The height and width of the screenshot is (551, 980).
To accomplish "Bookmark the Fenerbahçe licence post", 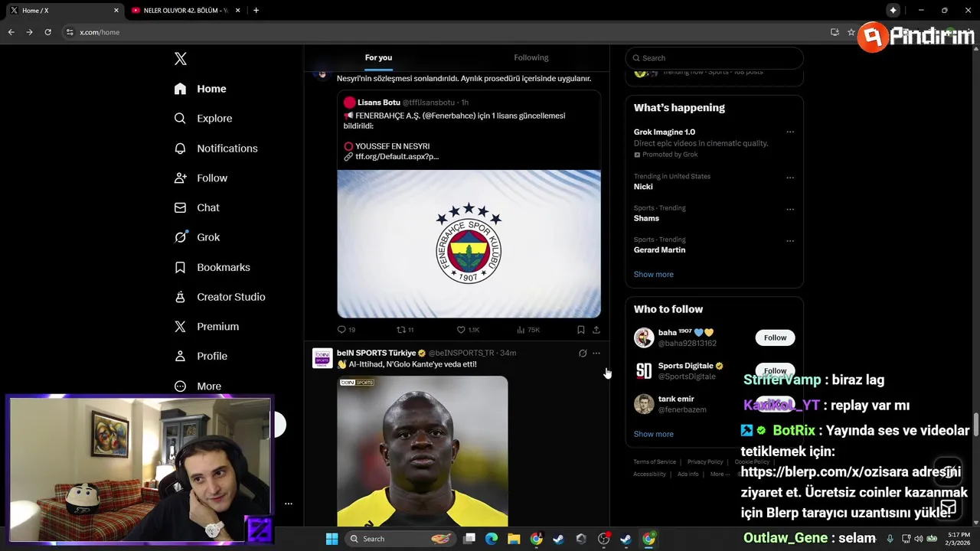I will point(580,330).
